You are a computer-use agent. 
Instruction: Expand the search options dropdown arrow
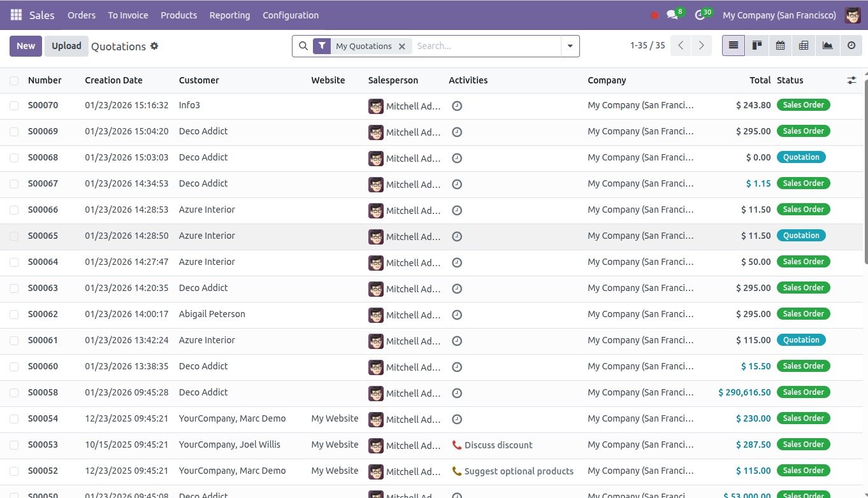tap(570, 46)
